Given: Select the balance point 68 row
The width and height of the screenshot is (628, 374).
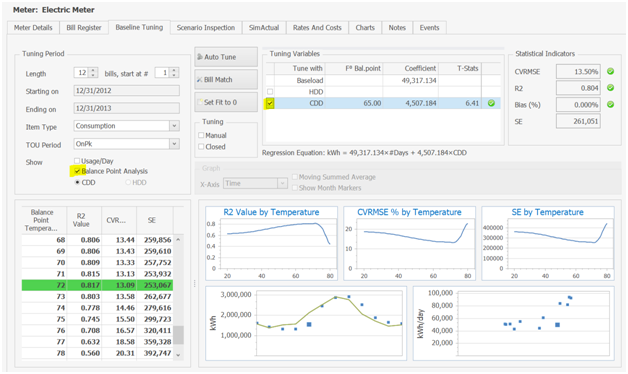Looking at the screenshot, I should click(x=97, y=240).
